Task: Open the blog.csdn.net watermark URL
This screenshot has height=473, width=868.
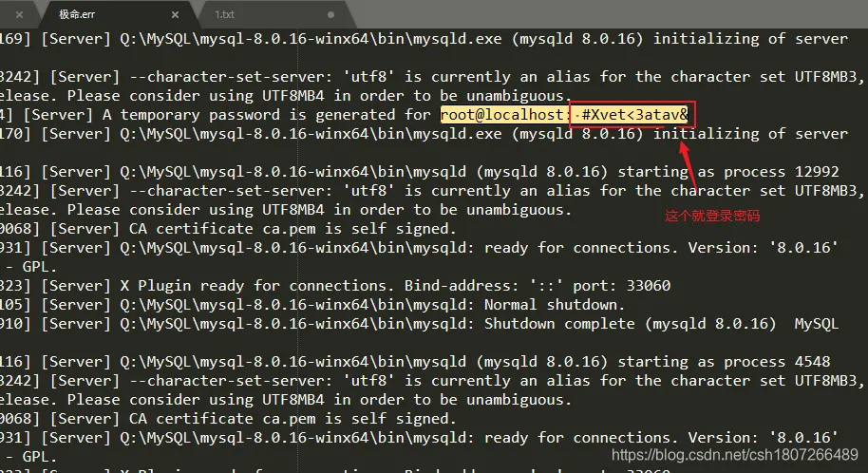Action: pyautogui.click(x=735, y=455)
